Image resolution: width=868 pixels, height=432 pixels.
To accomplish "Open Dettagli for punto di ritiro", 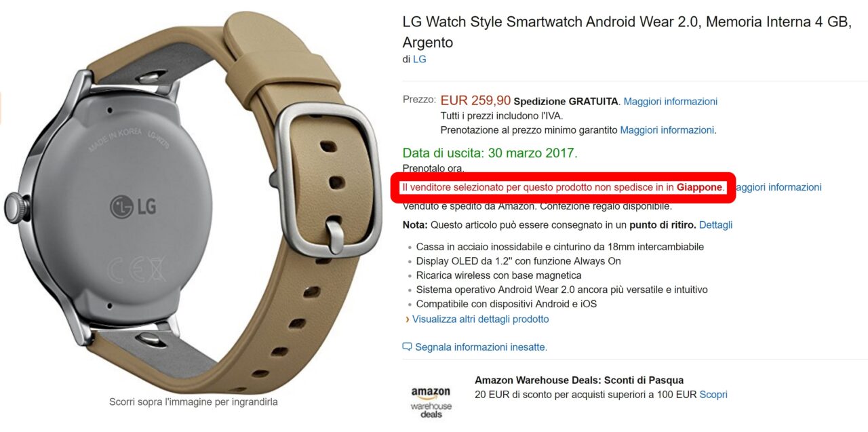I will pyautogui.click(x=715, y=224).
